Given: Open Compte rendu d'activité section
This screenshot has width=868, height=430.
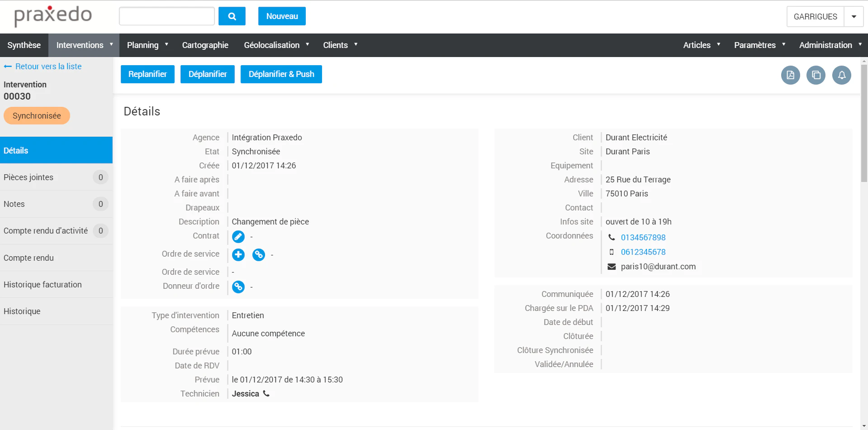Looking at the screenshot, I should point(56,231).
